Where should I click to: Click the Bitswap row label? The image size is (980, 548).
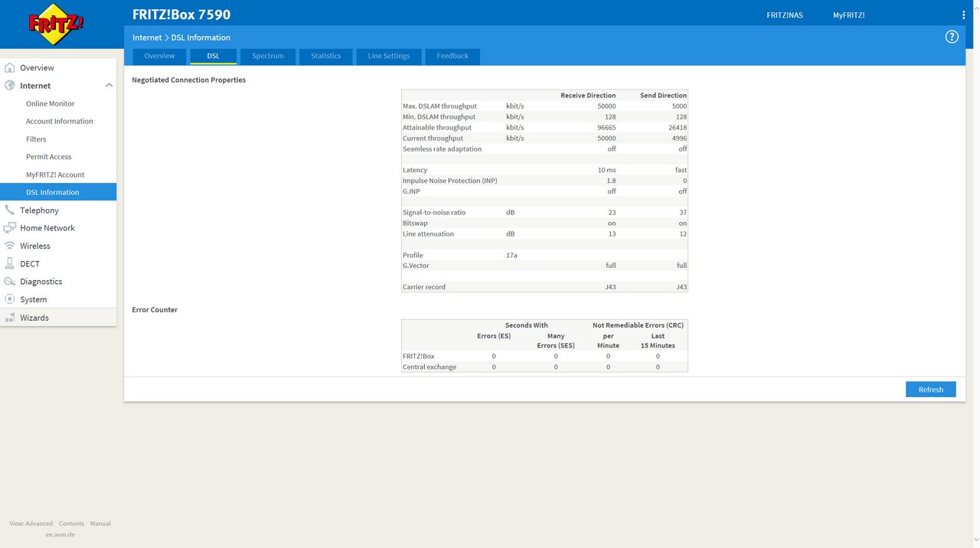coord(415,223)
